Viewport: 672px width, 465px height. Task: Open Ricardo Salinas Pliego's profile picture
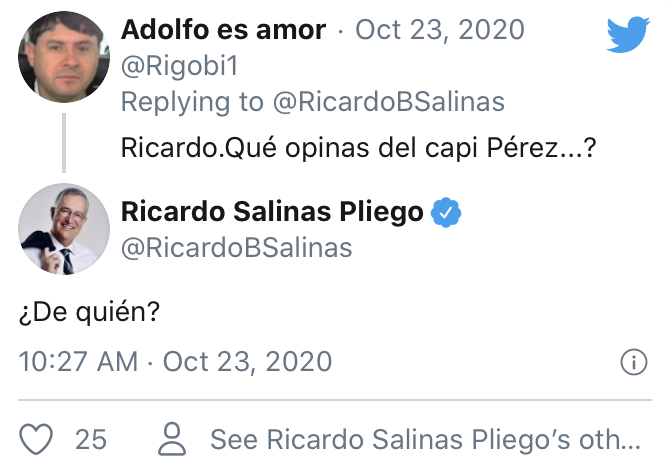pyautogui.click(x=64, y=229)
